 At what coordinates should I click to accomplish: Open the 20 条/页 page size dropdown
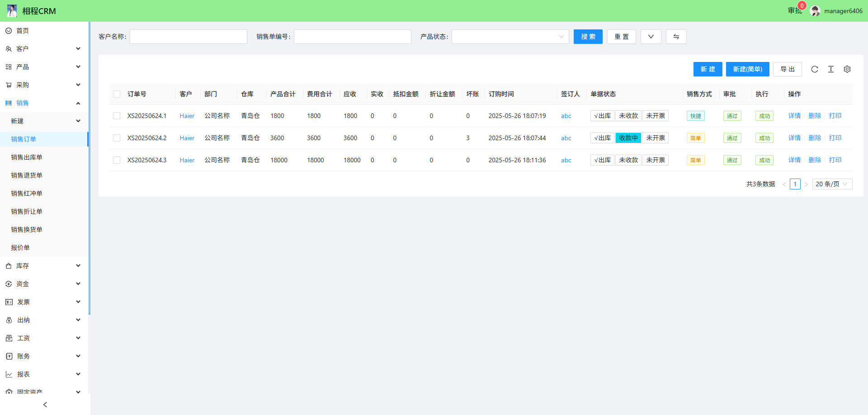[832, 184]
